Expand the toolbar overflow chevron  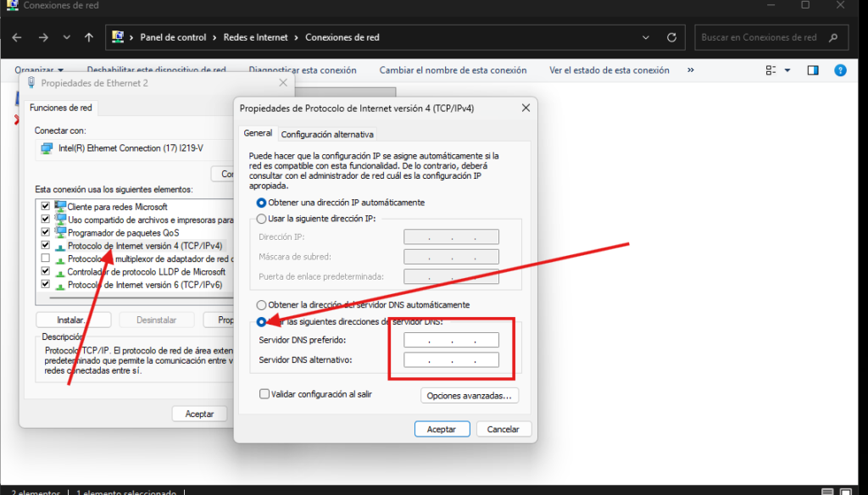point(691,70)
